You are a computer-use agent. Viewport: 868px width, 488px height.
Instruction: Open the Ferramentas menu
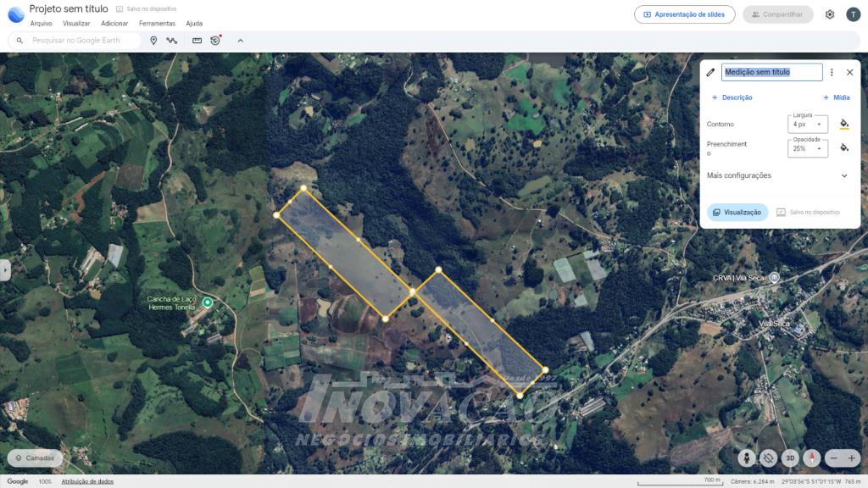point(157,24)
